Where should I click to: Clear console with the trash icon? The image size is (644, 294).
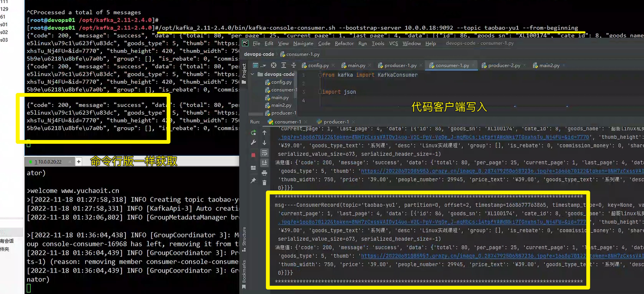pos(264,183)
